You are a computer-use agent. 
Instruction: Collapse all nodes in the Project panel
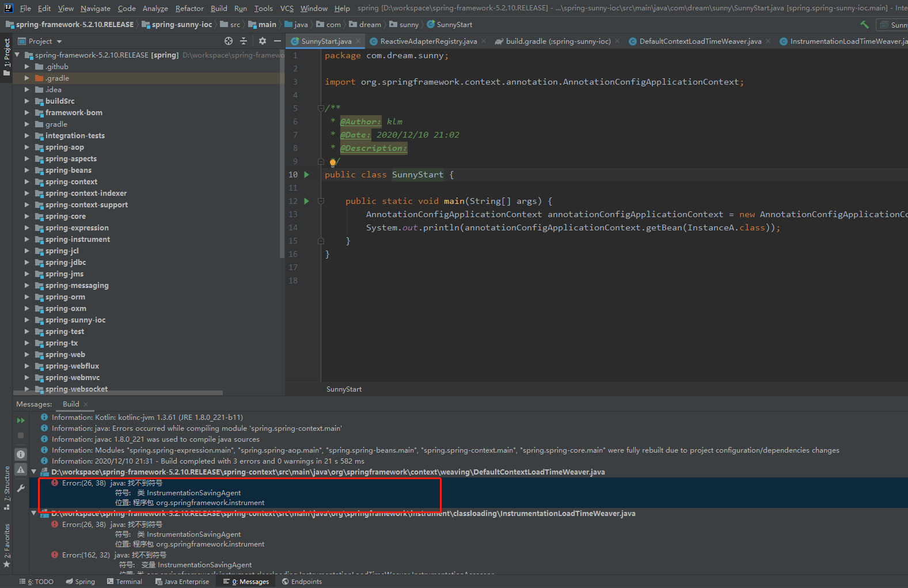coord(244,41)
